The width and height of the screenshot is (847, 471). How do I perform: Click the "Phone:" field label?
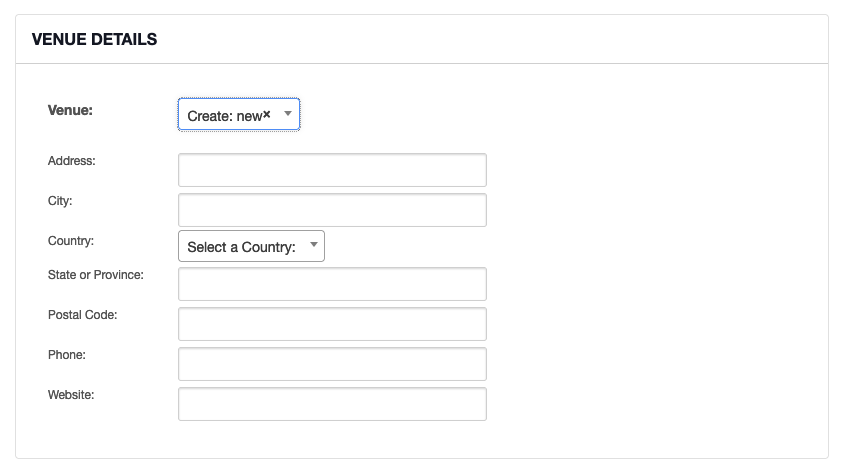click(x=67, y=355)
